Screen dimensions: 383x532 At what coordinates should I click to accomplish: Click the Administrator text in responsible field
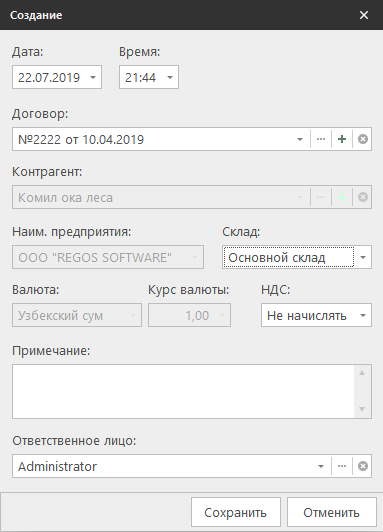pyautogui.click(x=57, y=467)
